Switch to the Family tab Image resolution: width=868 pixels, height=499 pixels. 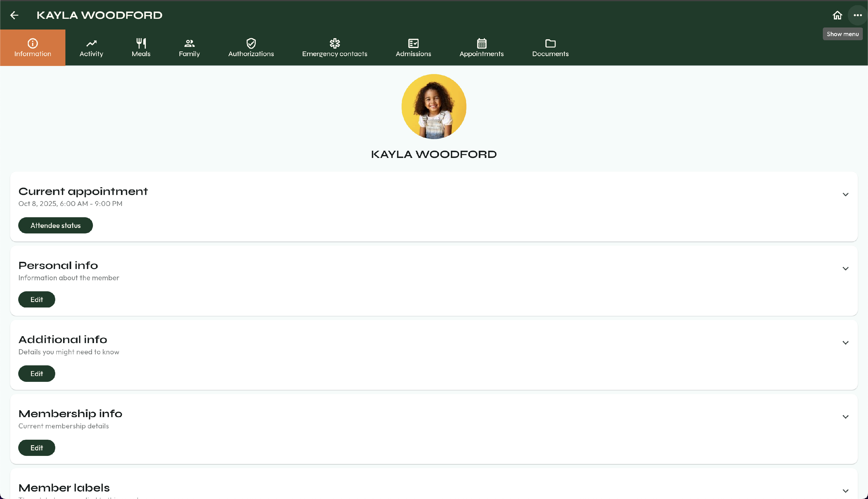[189, 48]
